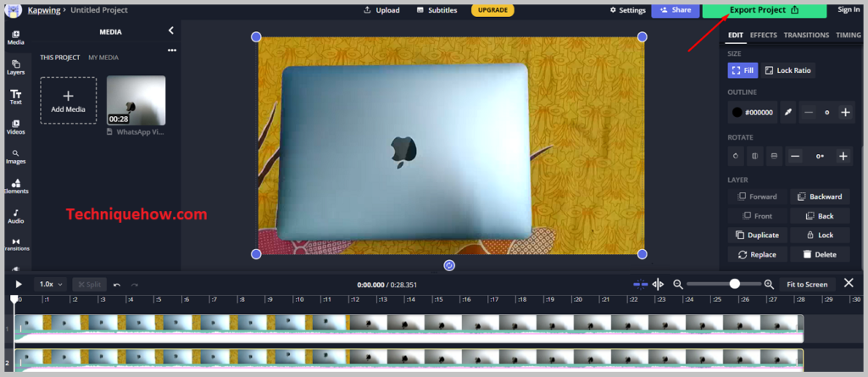The image size is (868, 377).
Task: Open the three-dot media options menu
Action: (171, 50)
